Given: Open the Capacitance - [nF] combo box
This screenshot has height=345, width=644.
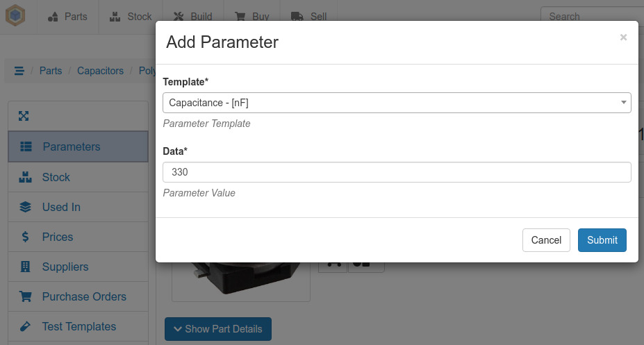Looking at the screenshot, I should click(389, 103).
